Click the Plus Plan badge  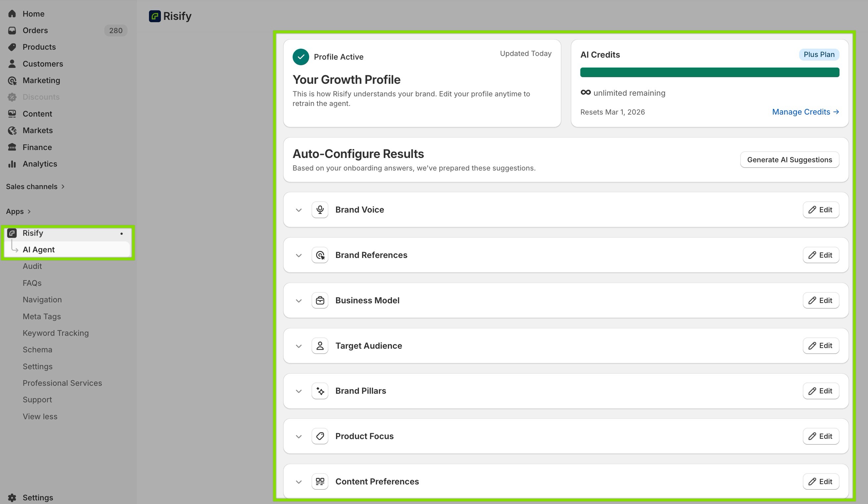[819, 54]
